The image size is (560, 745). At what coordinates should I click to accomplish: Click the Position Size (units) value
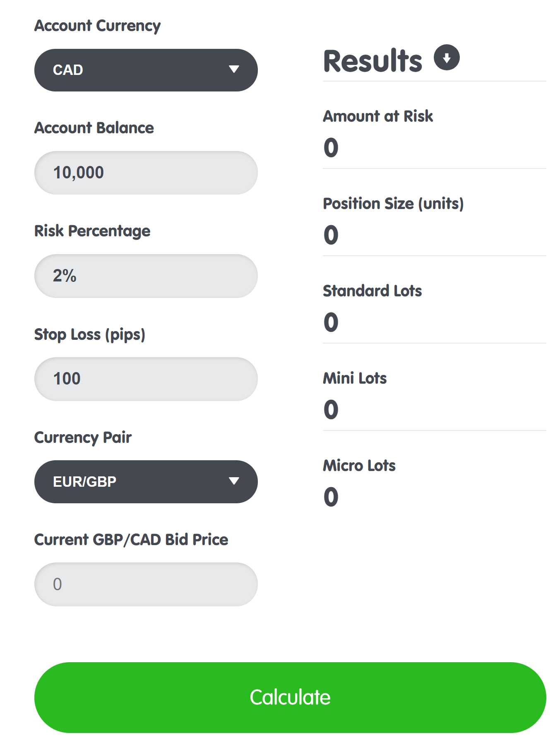point(329,234)
